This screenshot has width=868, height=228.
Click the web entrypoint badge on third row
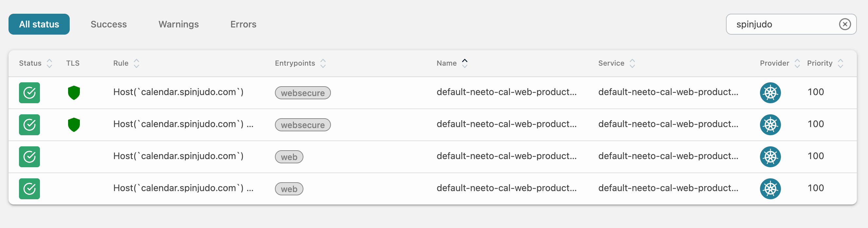coord(289,157)
